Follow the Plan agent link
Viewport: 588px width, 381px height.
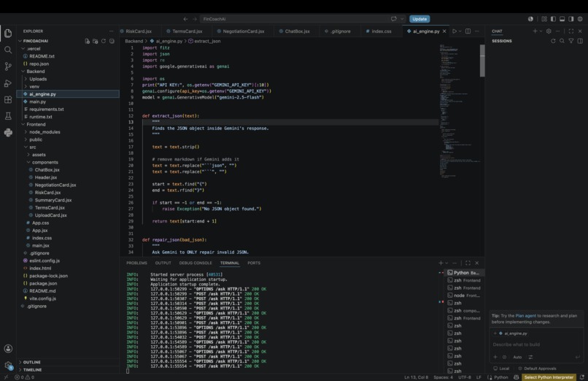pyautogui.click(x=525, y=316)
